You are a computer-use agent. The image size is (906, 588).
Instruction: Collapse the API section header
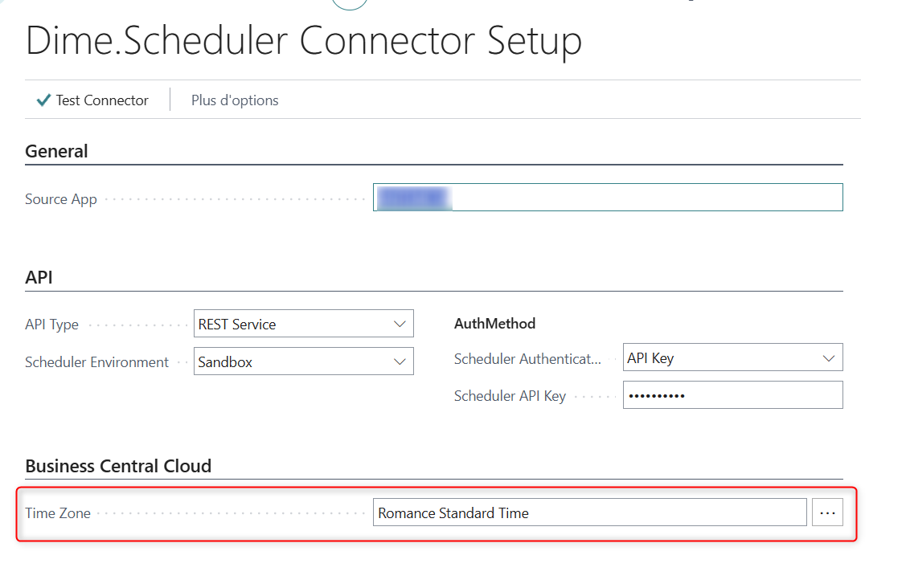click(x=39, y=277)
